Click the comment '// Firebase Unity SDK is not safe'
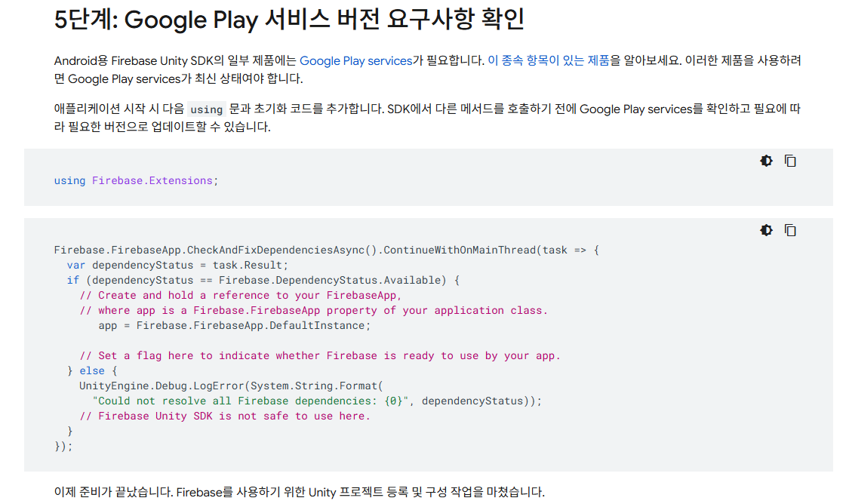This screenshot has width=849, height=504. tap(225, 416)
